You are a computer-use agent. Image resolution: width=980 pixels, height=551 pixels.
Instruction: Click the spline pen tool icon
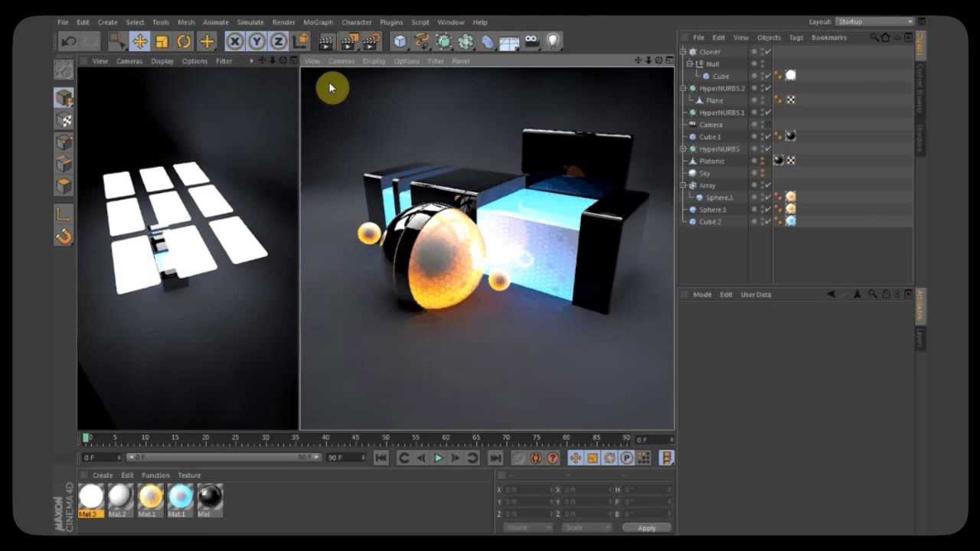coord(422,41)
